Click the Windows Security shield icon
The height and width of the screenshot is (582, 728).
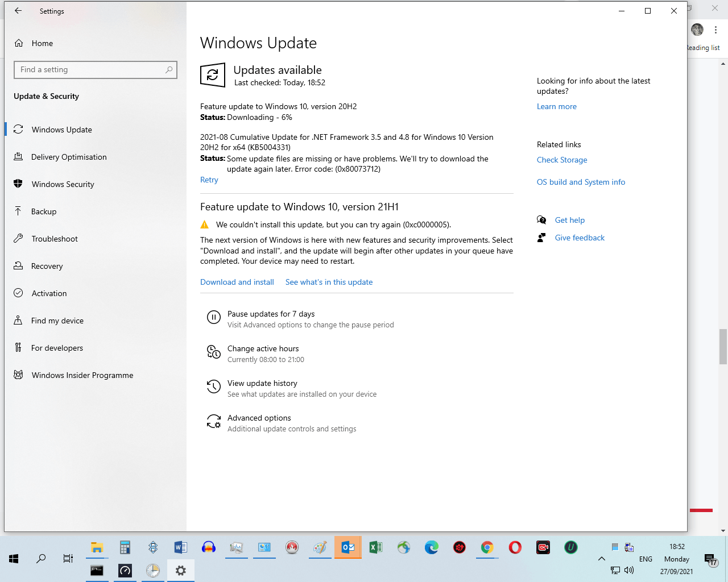[x=18, y=184]
